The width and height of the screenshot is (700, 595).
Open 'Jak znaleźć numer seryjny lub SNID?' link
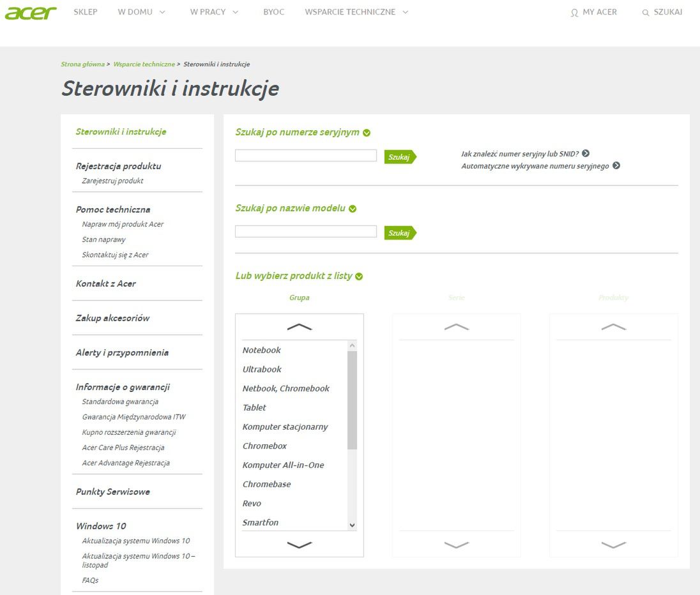[520, 154]
